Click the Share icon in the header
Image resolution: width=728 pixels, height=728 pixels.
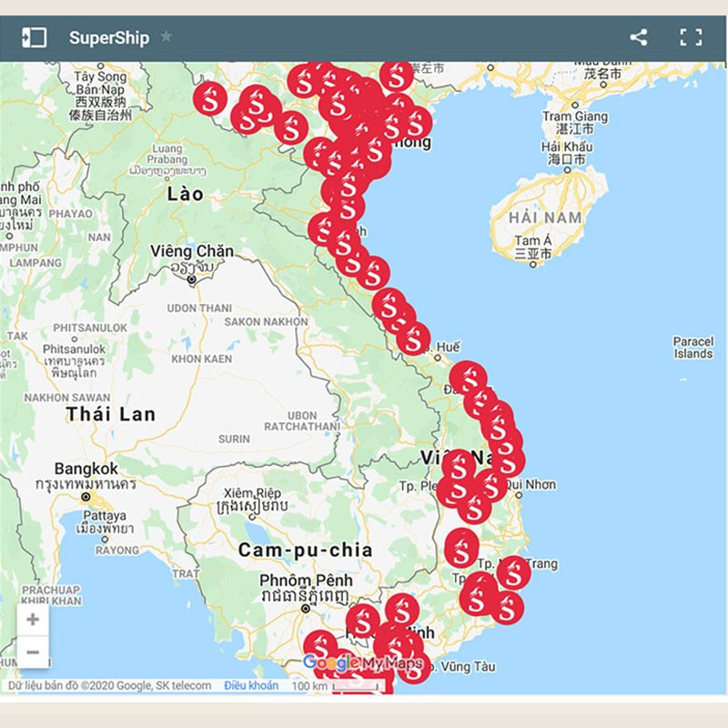click(638, 38)
